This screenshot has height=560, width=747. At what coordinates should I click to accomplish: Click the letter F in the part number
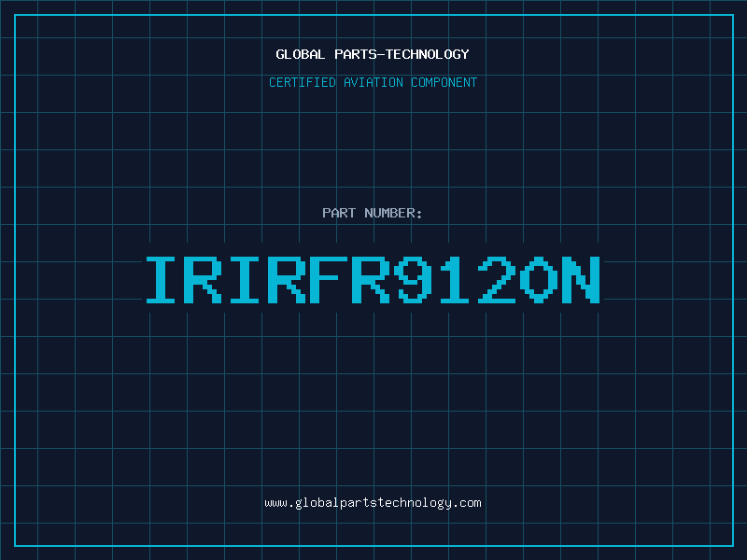coord(329,280)
